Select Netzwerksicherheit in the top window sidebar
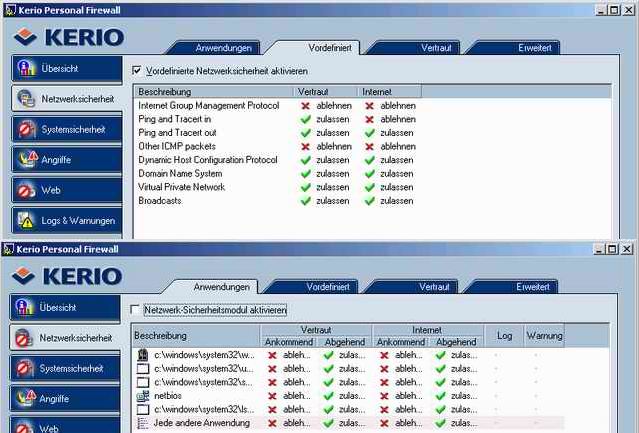 point(67,99)
